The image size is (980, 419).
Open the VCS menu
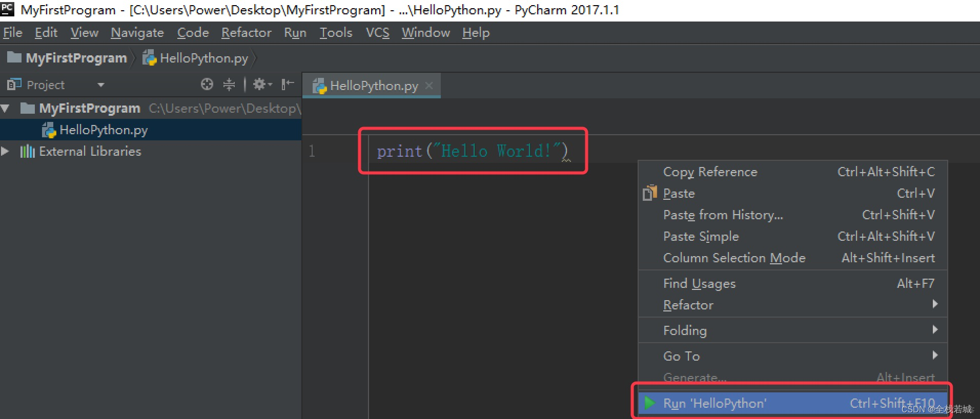coord(378,33)
